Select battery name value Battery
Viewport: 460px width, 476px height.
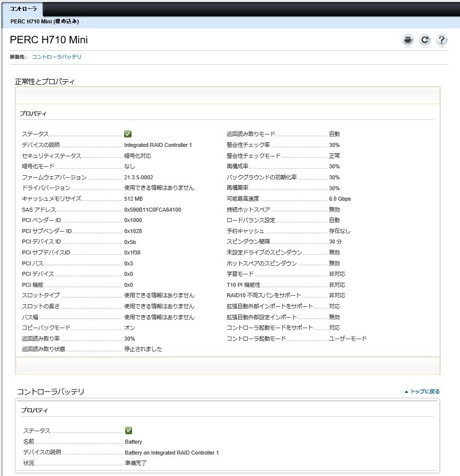click(134, 442)
